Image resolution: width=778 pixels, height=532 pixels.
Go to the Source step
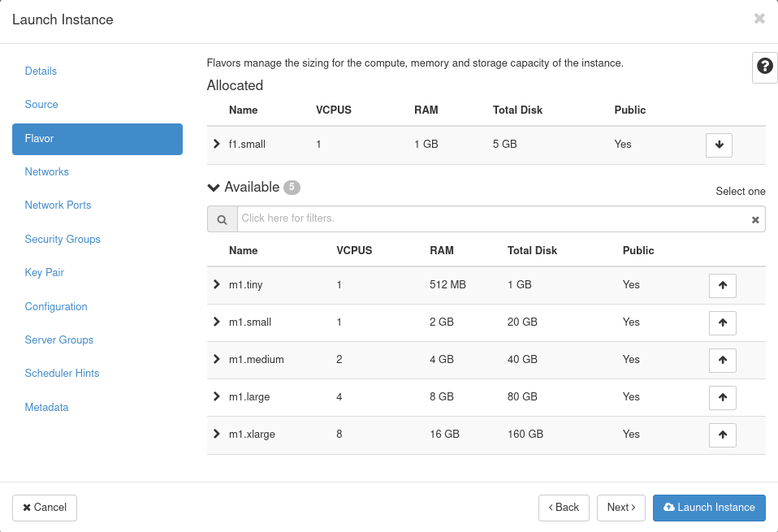click(x=41, y=104)
